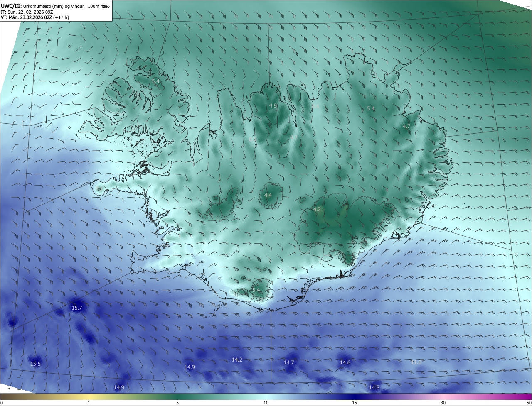Click the colour scale tick label 15

[x=355, y=403]
